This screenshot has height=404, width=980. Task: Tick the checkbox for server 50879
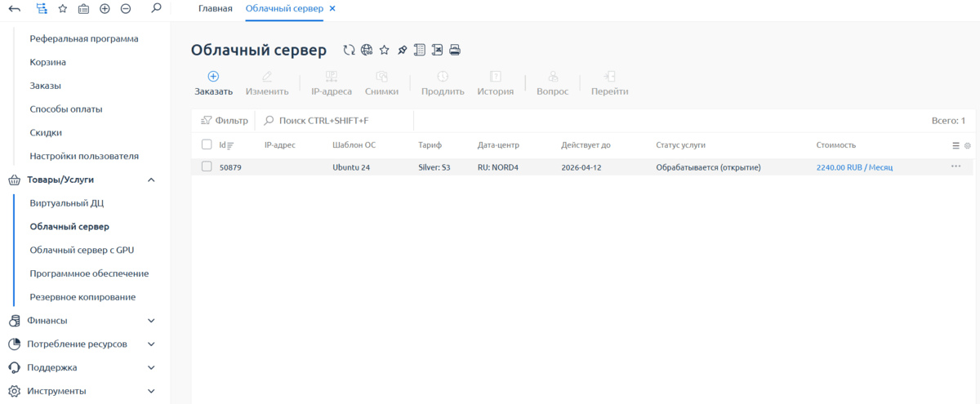(x=207, y=166)
